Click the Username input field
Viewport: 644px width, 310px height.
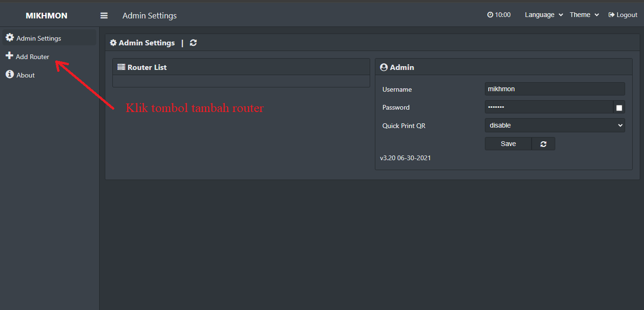pos(555,89)
